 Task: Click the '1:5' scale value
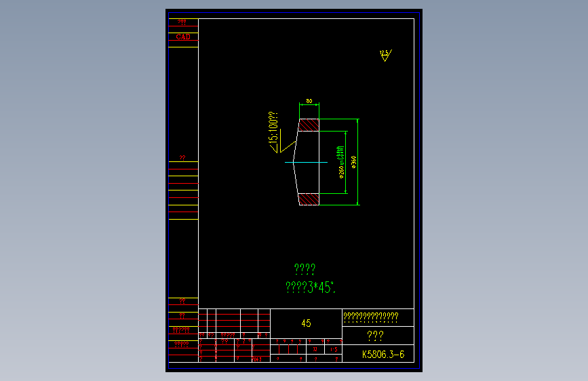coord(334,350)
